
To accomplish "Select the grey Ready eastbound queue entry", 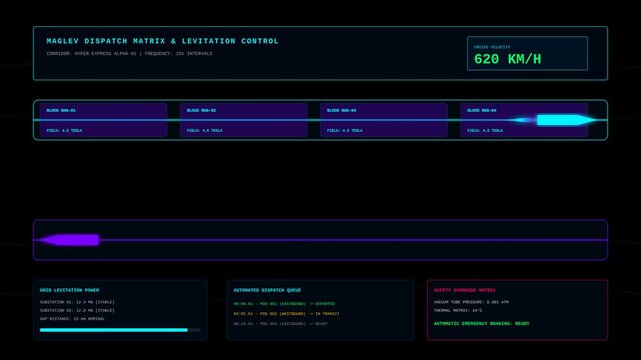I will pos(280,324).
